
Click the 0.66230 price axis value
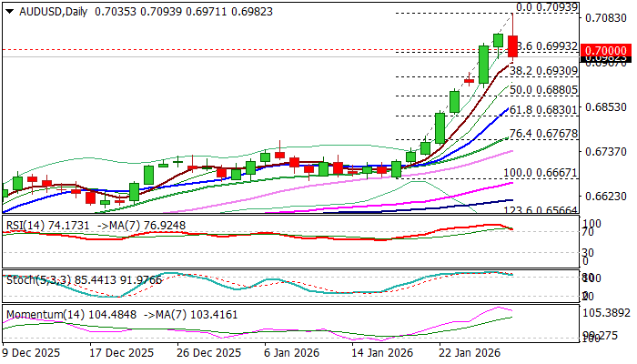click(606, 197)
